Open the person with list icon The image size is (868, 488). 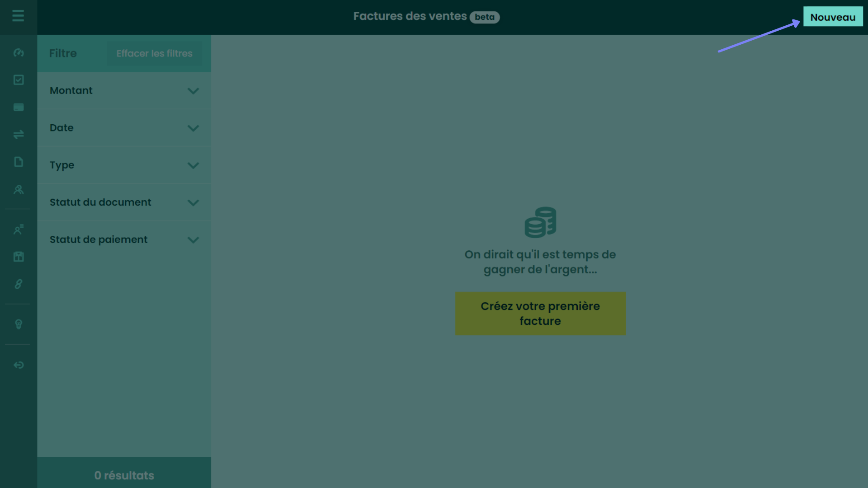click(x=19, y=230)
